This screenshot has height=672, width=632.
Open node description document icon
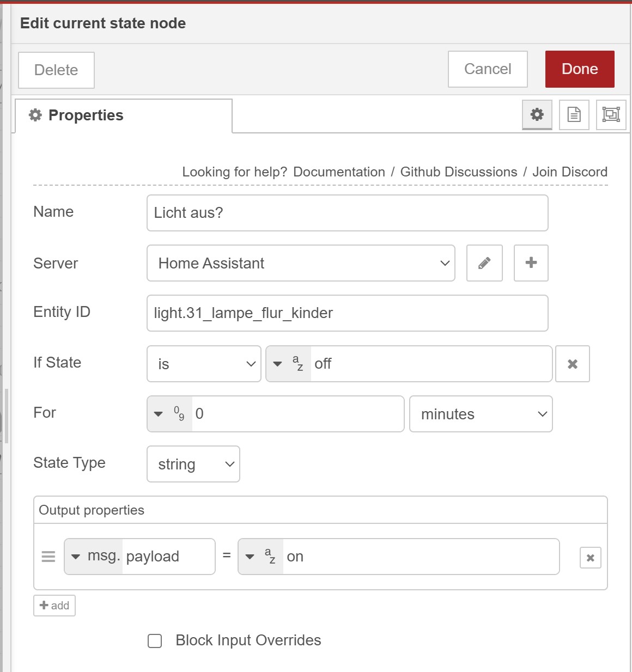(574, 114)
